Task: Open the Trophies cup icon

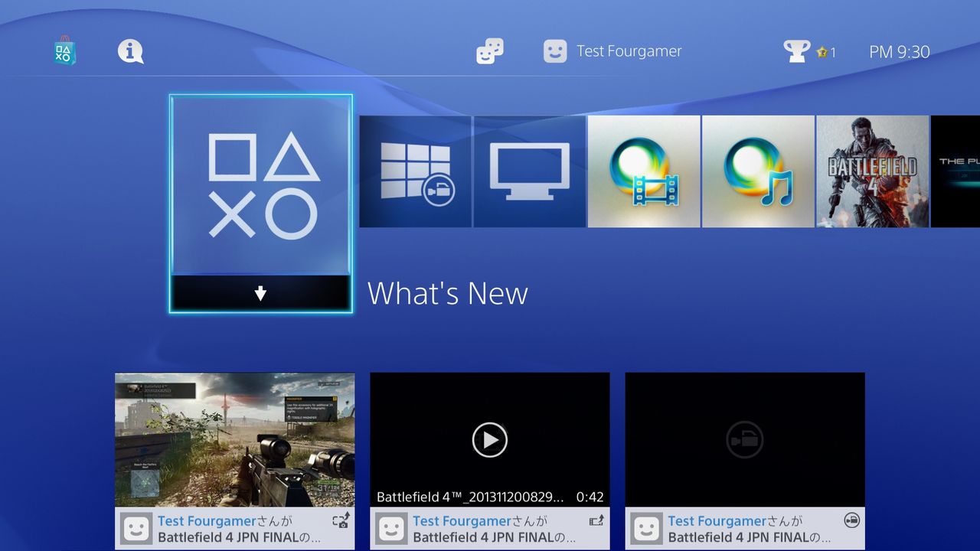Action: click(x=797, y=51)
